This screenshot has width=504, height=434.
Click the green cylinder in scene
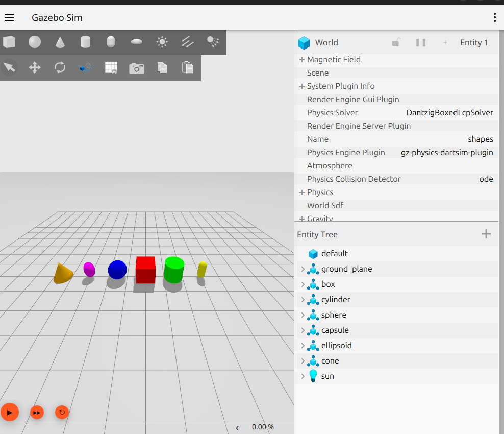[x=174, y=270]
